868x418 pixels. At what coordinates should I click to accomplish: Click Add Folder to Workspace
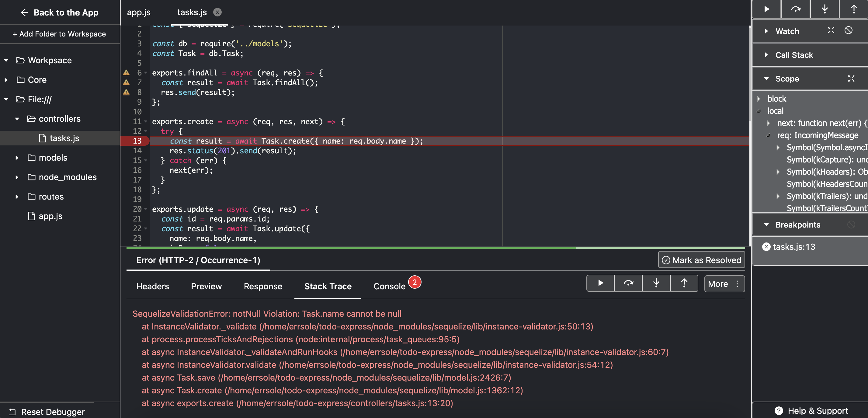point(59,34)
